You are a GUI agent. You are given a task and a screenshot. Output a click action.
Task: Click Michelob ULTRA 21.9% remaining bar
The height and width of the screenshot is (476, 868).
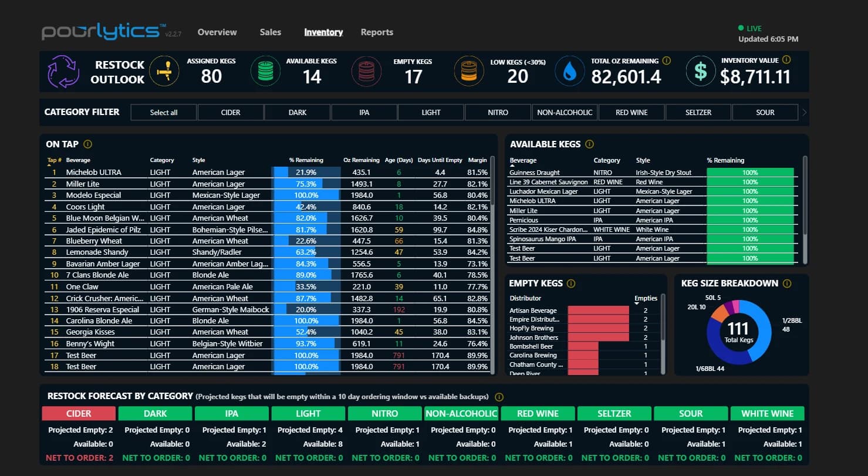click(306, 172)
